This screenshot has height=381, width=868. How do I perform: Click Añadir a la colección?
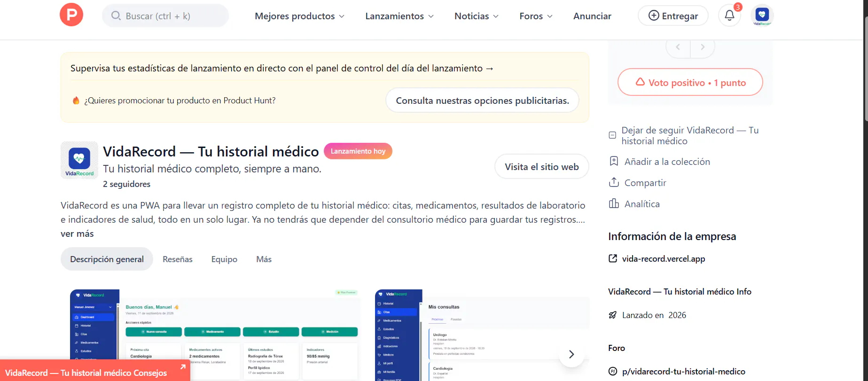tap(659, 162)
